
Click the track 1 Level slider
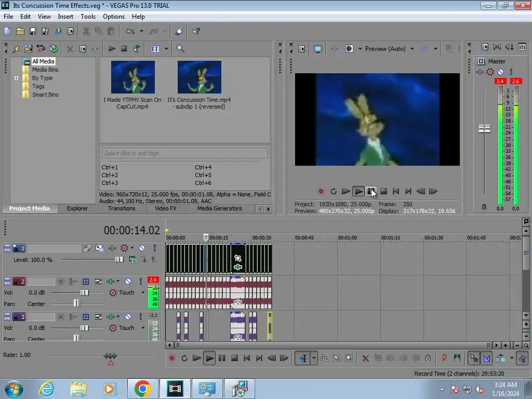[119, 260]
